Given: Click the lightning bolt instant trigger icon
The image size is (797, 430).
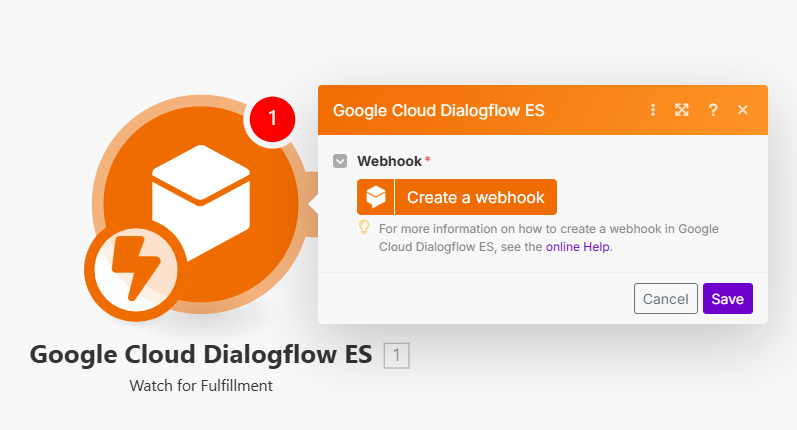Looking at the screenshot, I should click(136, 270).
